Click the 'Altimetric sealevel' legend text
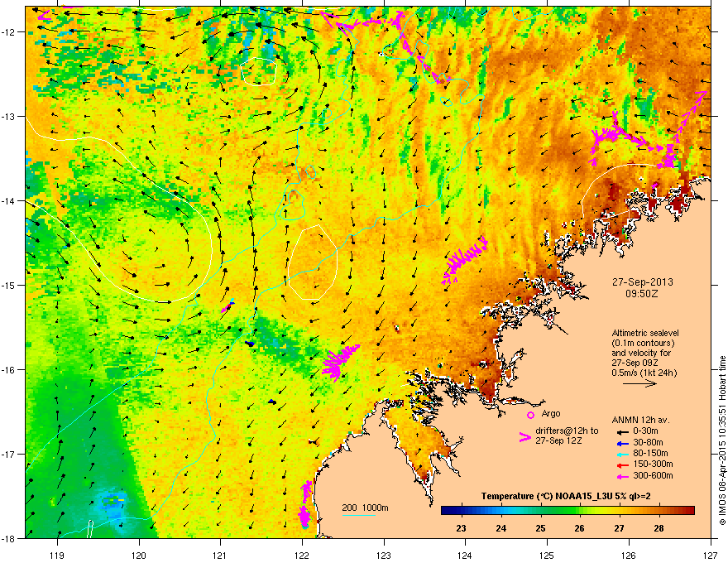728x563 pixels. pyautogui.click(x=645, y=333)
